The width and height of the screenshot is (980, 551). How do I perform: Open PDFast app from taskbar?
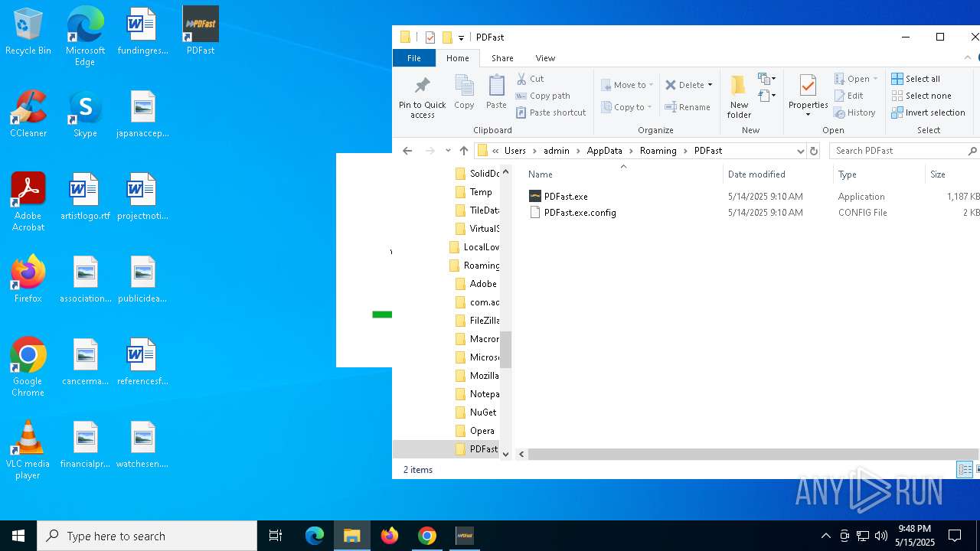click(464, 536)
